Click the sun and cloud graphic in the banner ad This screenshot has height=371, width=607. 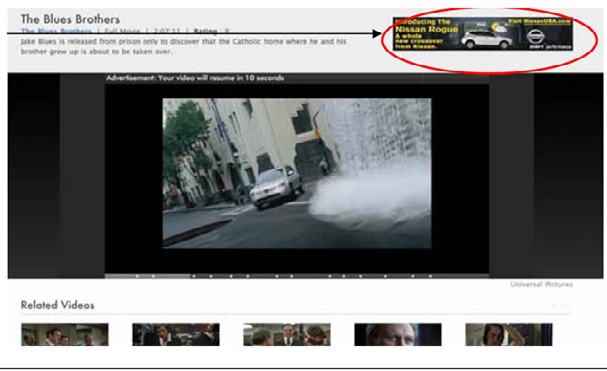(498, 28)
